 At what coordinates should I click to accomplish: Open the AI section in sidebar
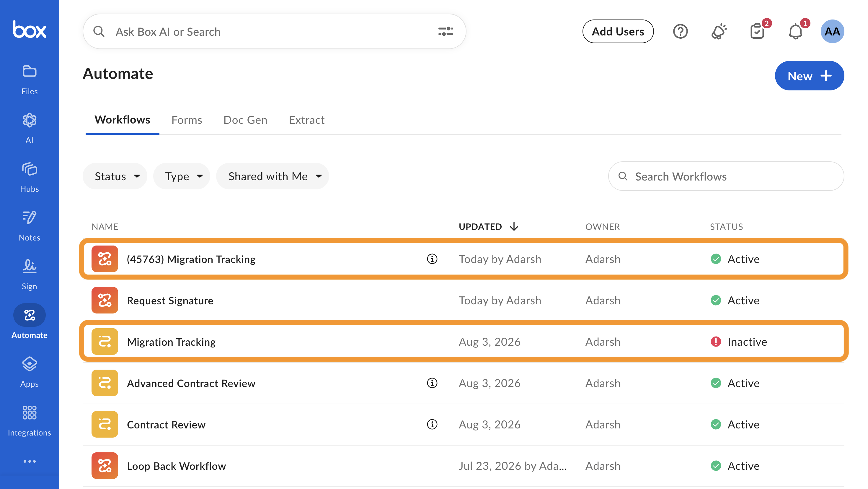coord(29,129)
